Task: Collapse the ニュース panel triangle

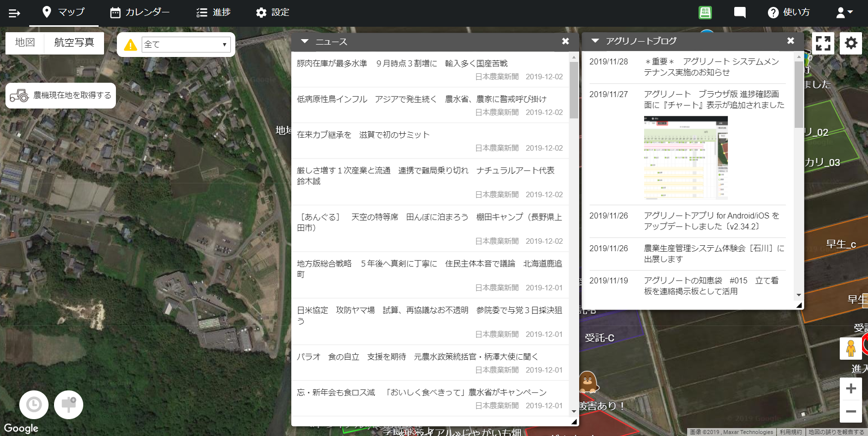Action: point(305,42)
